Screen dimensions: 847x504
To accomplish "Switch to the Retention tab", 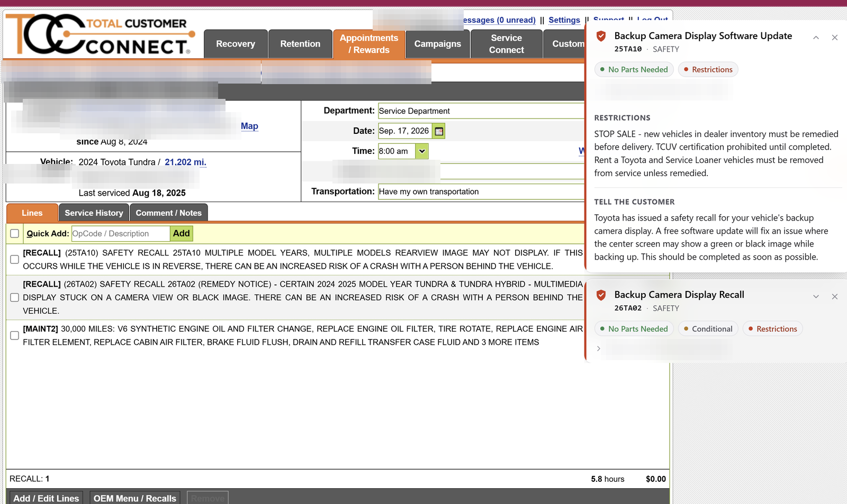I will click(x=300, y=44).
